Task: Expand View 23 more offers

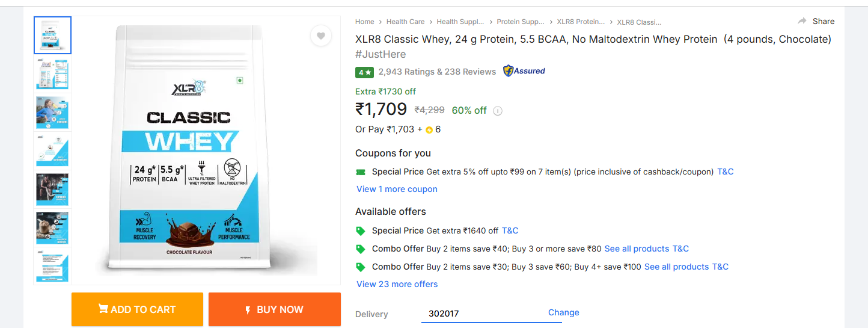Action: pos(397,284)
